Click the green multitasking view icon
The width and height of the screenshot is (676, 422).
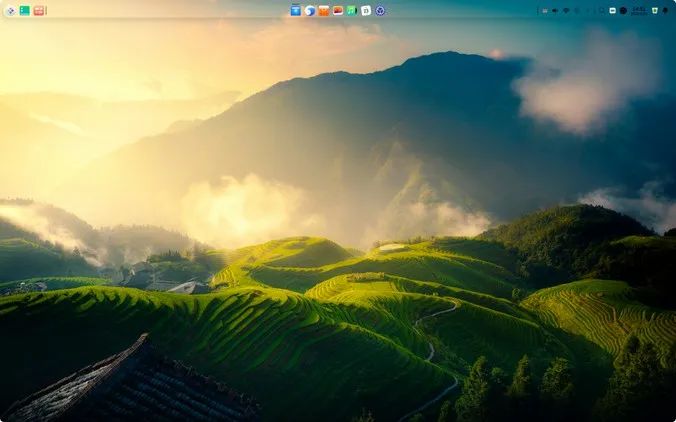click(x=25, y=11)
